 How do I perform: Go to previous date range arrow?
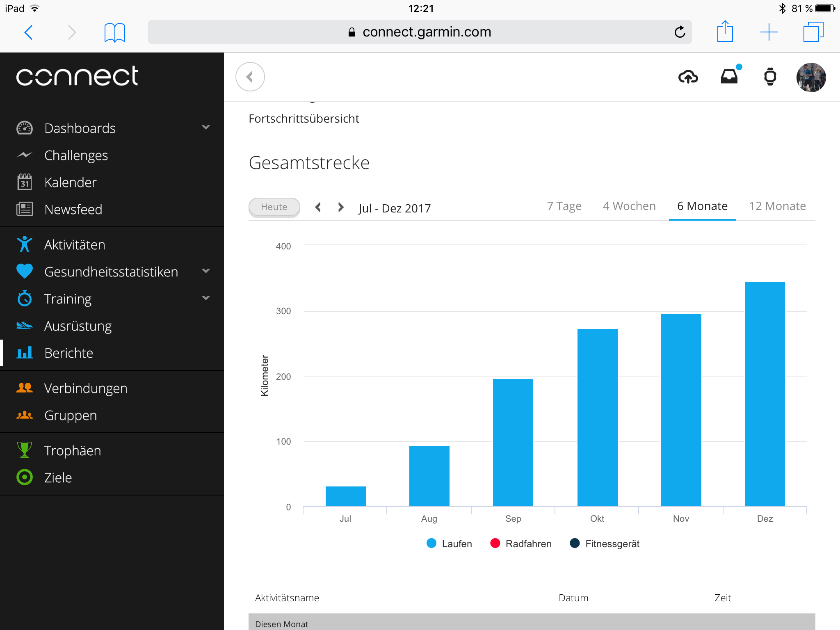(x=318, y=207)
